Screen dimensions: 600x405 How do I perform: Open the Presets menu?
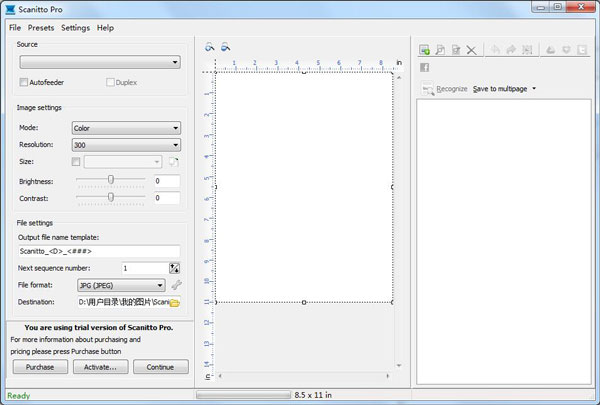click(41, 28)
